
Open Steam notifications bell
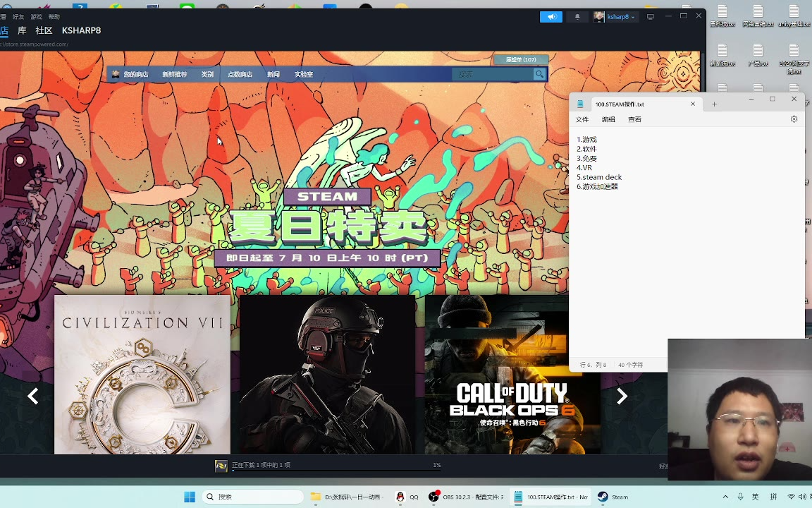tap(577, 17)
